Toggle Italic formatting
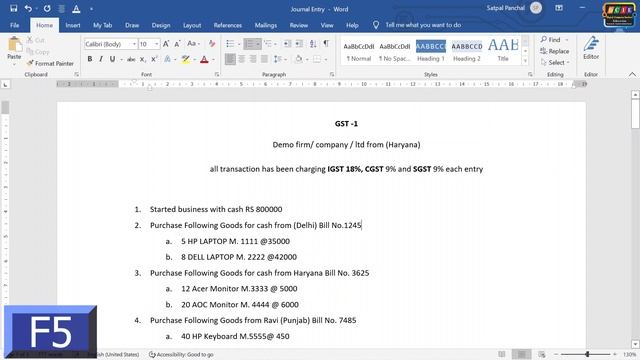The image size is (640, 360). pos(101,60)
